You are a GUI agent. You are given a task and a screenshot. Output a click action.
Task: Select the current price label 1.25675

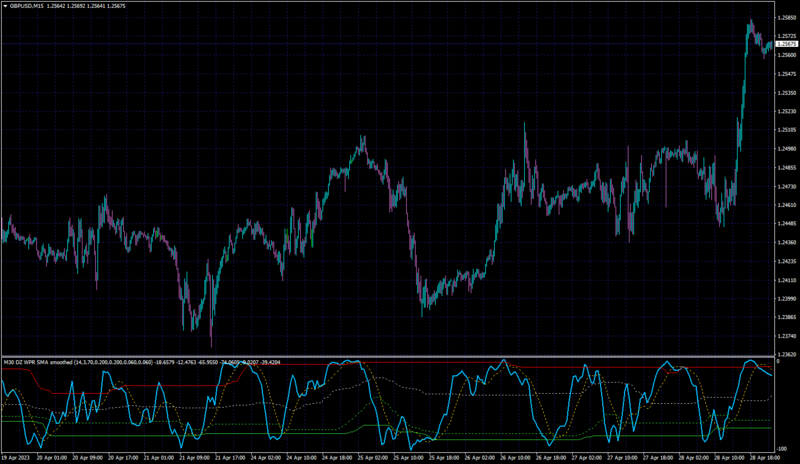(x=786, y=44)
